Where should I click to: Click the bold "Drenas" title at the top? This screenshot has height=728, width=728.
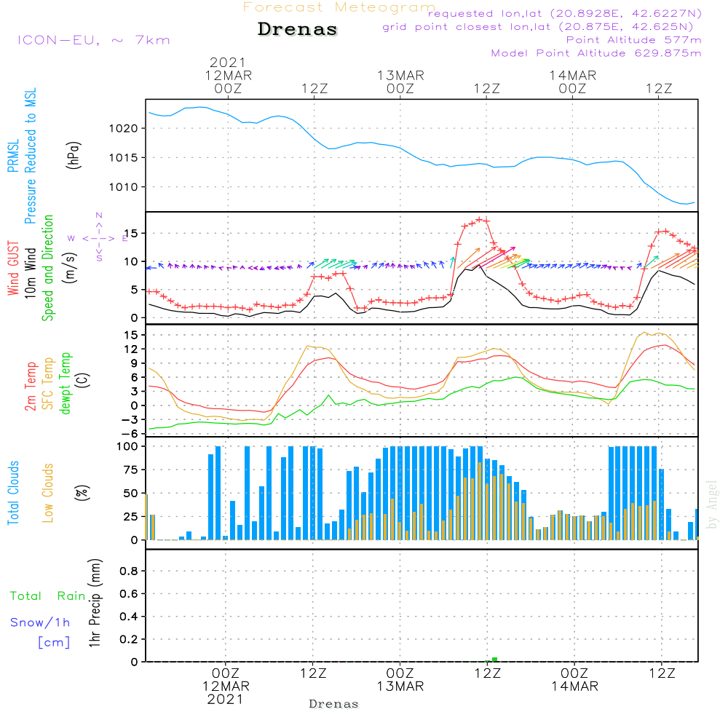coord(298,29)
